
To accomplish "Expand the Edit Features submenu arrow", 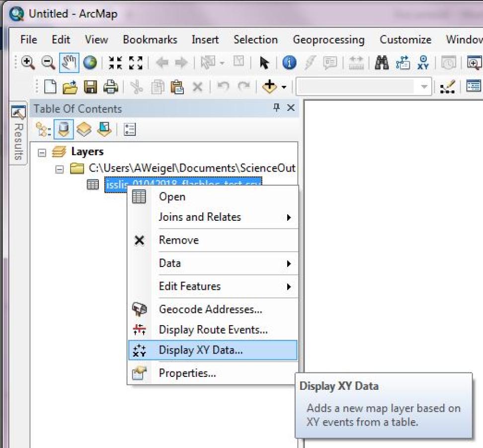I will 289,287.
